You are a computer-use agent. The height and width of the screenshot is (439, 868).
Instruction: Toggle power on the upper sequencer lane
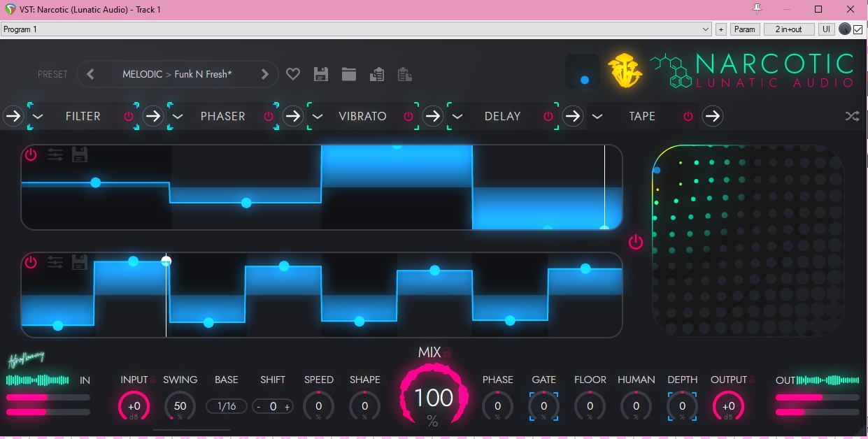tap(31, 154)
